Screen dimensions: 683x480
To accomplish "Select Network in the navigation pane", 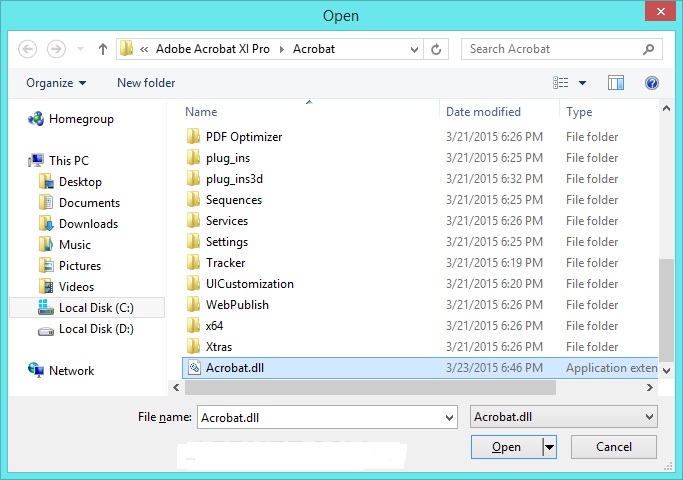I will pos(61,371).
